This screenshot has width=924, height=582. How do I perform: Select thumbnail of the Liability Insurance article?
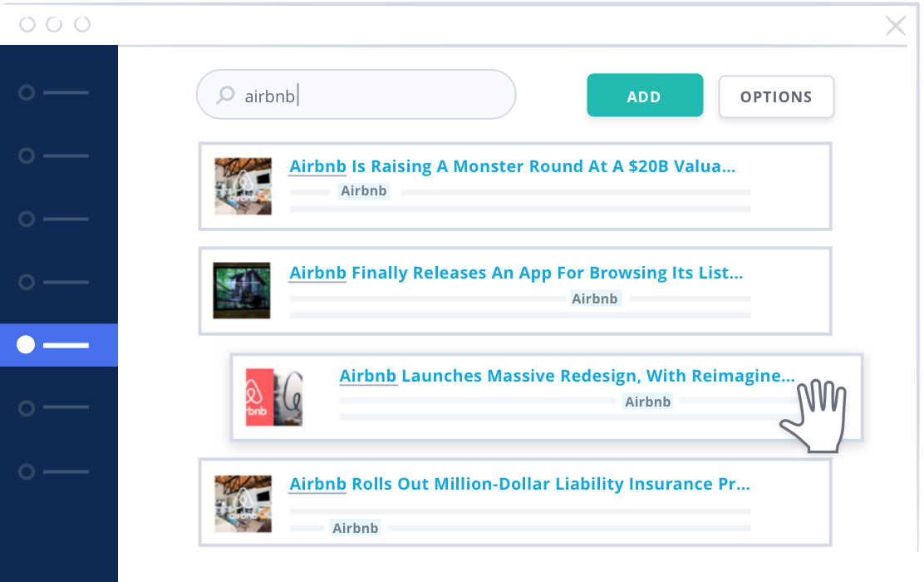point(243,504)
